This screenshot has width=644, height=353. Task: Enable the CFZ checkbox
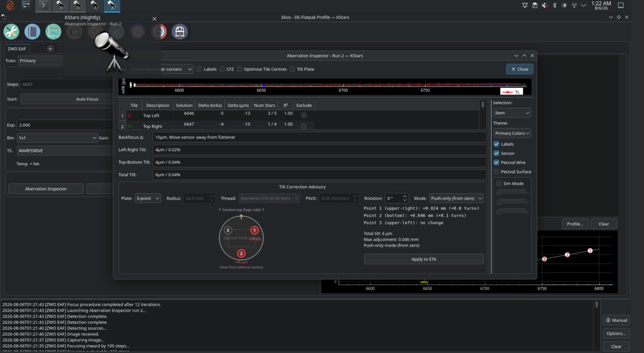pos(222,69)
